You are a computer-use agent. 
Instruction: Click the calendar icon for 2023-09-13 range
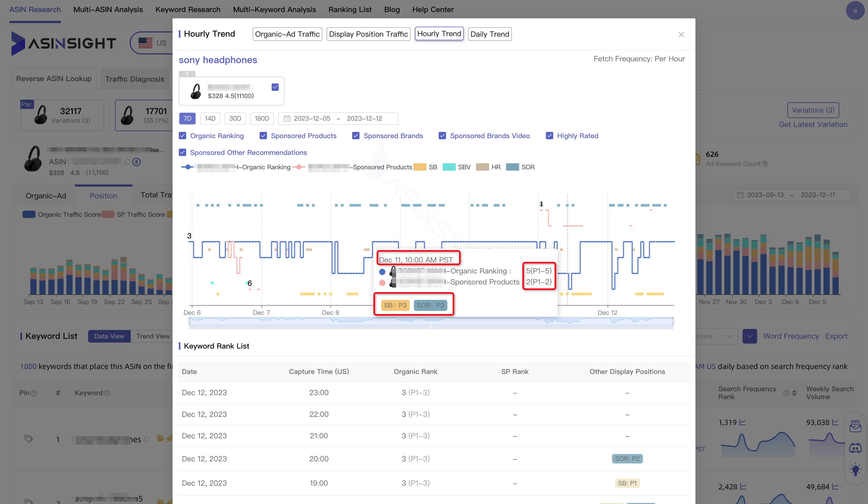pos(740,195)
